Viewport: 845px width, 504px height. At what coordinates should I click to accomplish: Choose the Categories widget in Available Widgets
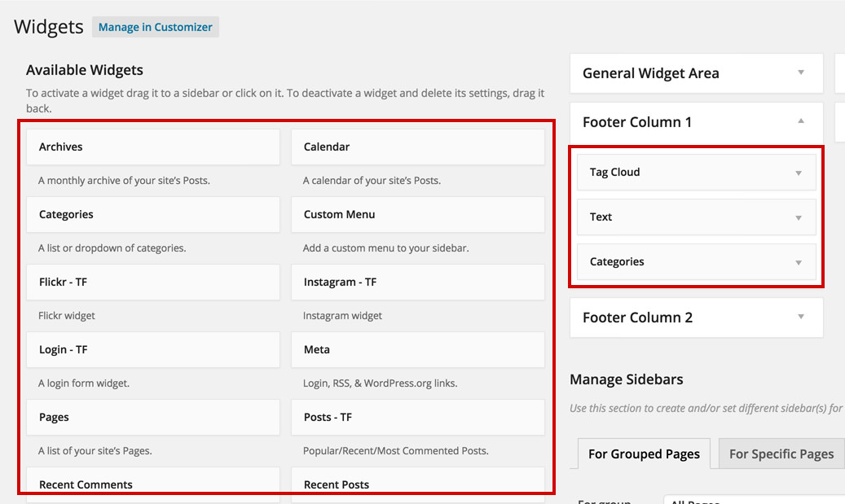(153, 214)
